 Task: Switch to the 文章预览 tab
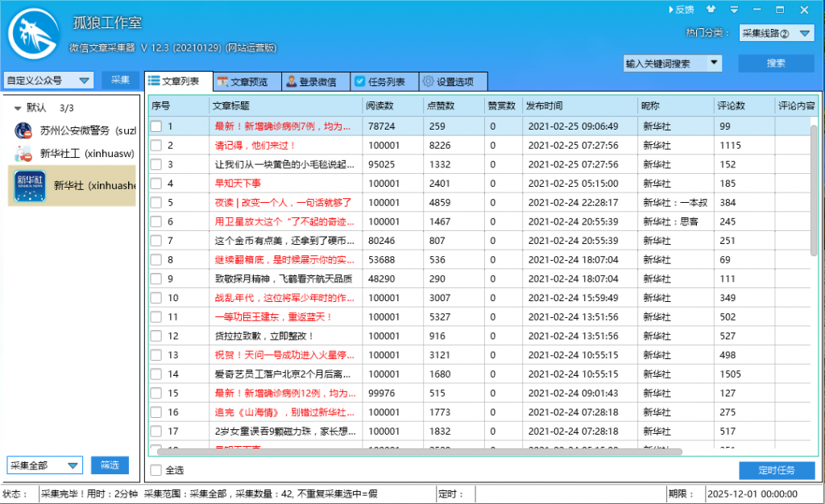(247, 82)
